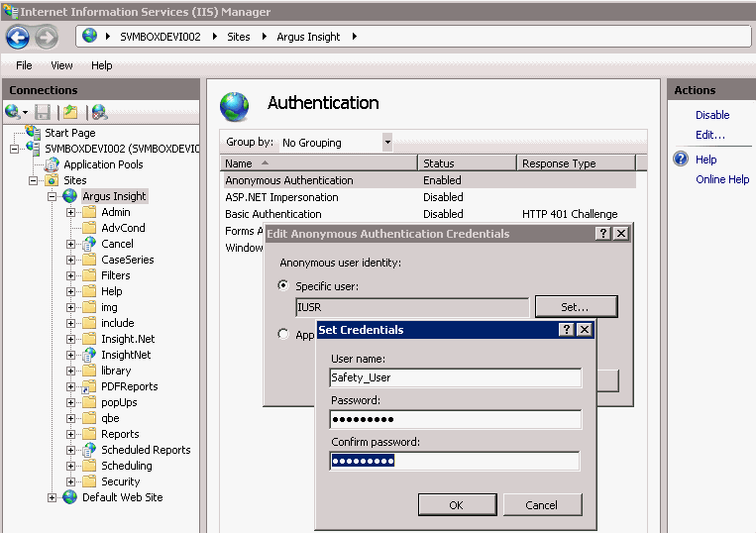This screenshot has width=756, height=533.
Task: Click the Application Pools icon
Action: (52, 164)
